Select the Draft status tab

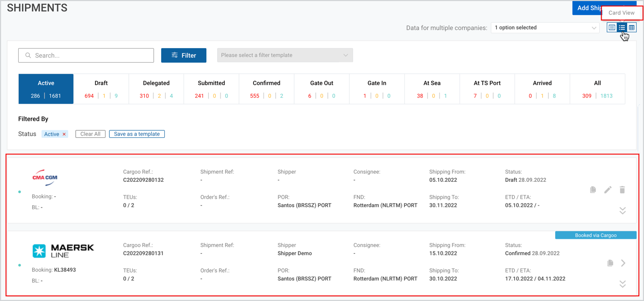coord(101,89)
